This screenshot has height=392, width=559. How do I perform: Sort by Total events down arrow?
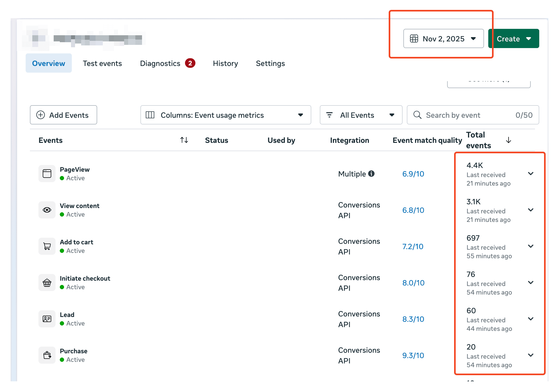click(x=509, y=140)
